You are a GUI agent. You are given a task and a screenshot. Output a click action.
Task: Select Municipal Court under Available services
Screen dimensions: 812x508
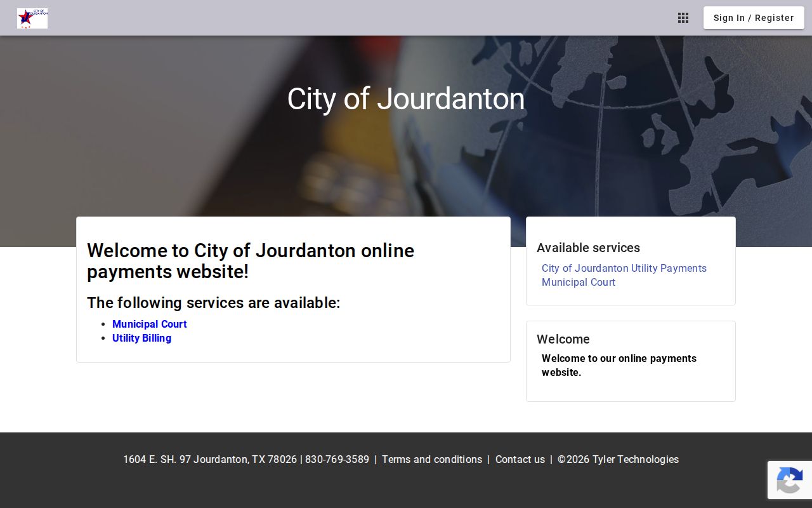click(579, 282)
